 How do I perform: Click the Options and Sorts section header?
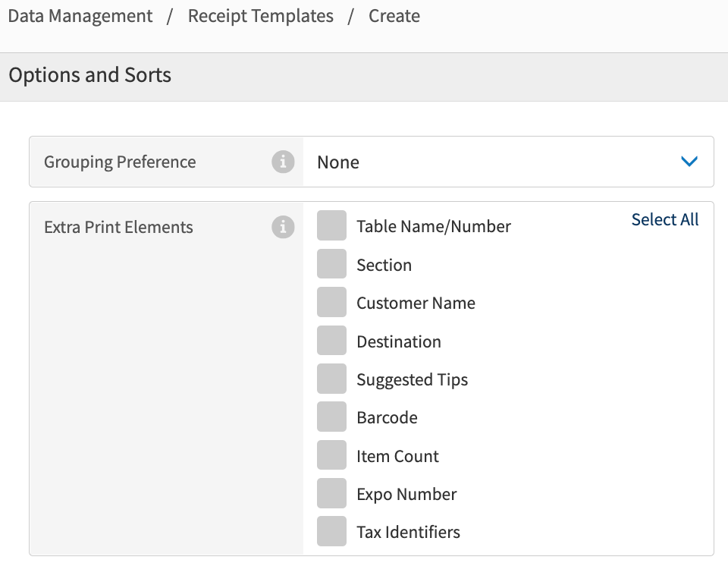(x=90, y=75)
